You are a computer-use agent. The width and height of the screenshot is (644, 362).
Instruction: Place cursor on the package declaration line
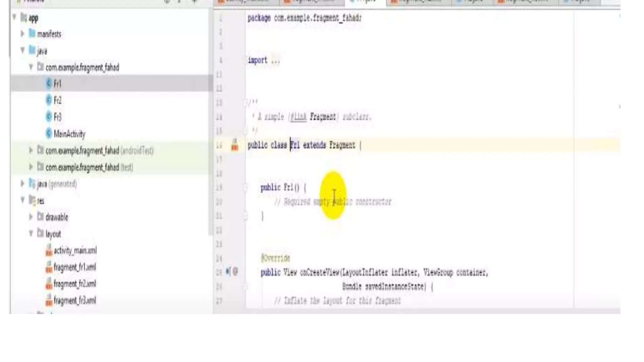(x=304, y=18)
